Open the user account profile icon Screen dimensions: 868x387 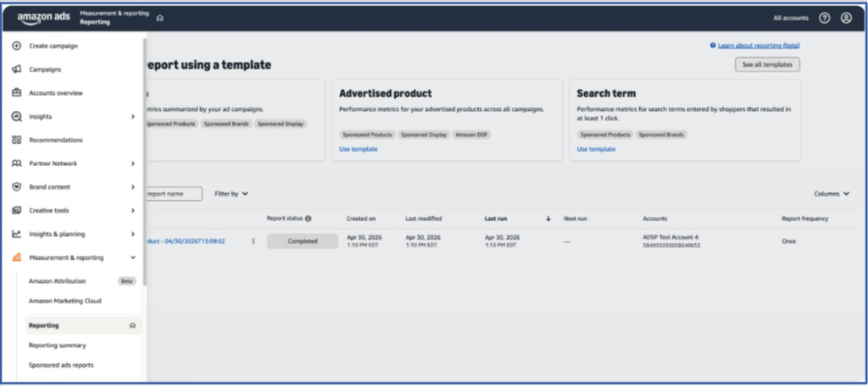pos(846,18)
